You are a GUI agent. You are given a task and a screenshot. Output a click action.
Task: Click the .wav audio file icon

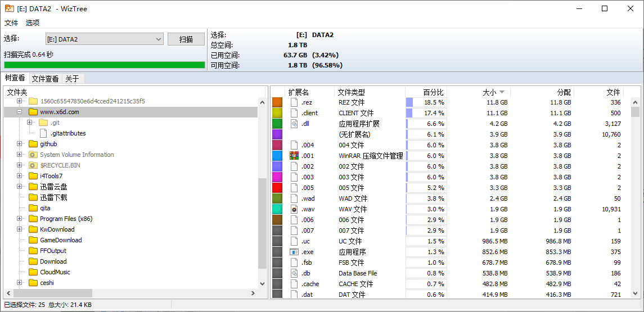point(294,209)
